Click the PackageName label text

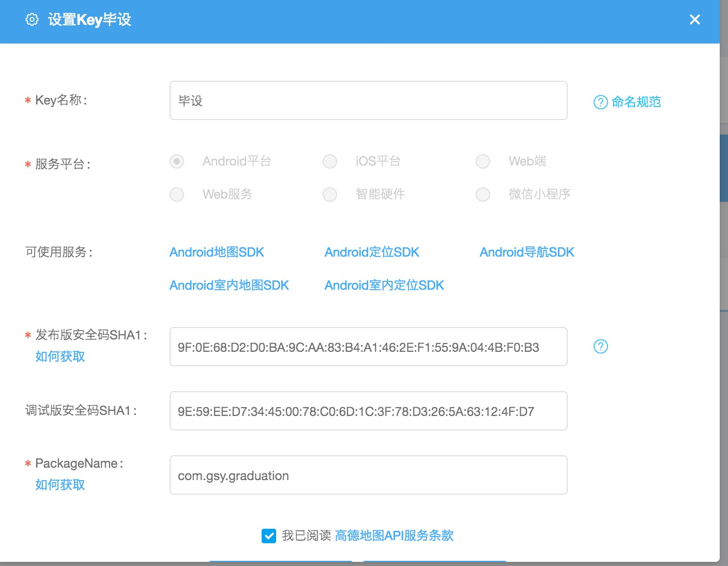pyautogui.click(x=79, y=464)
